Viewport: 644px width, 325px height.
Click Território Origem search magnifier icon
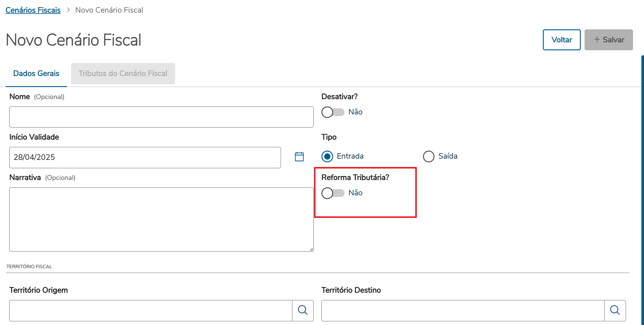click(303, 310)
